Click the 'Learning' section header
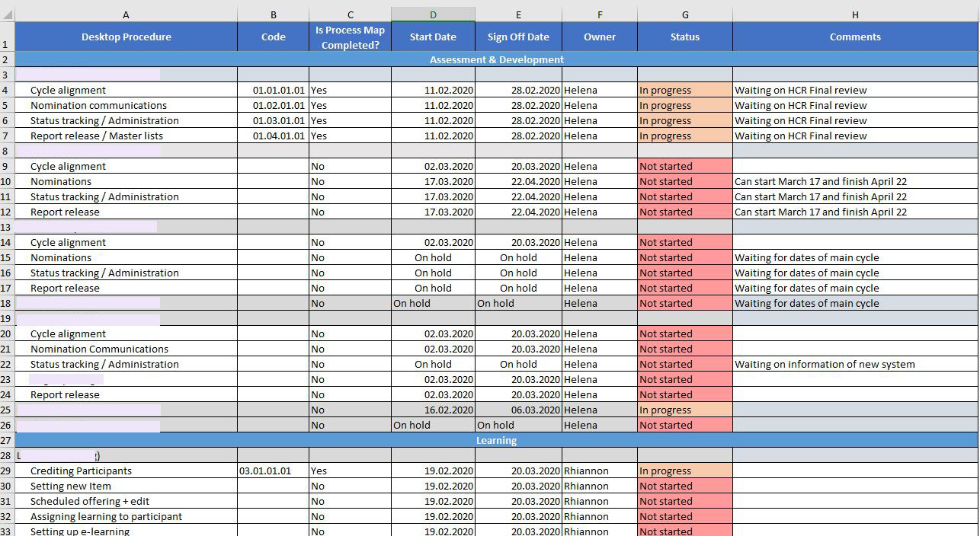Screen dimensions: 980x536 tap(497, 440)
